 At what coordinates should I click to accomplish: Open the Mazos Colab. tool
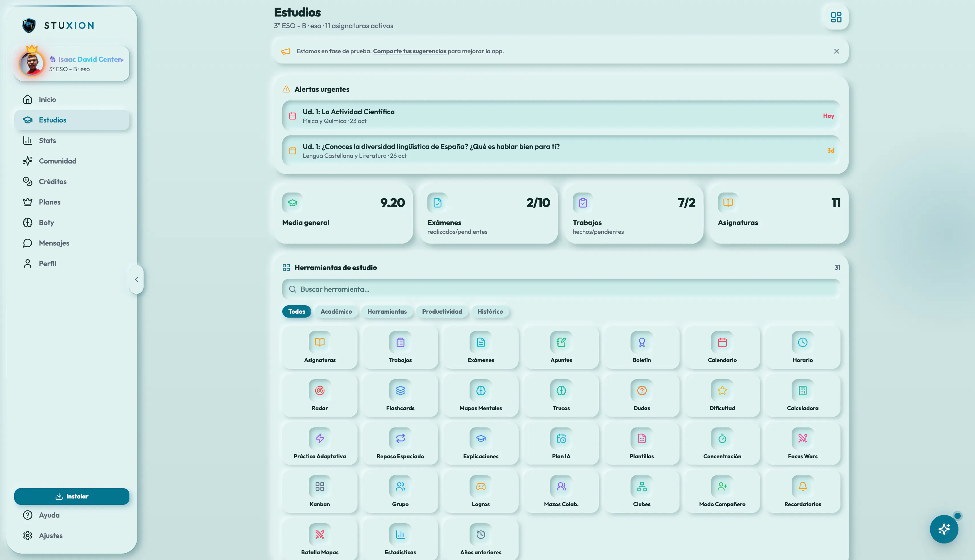(x=561, y=492)
